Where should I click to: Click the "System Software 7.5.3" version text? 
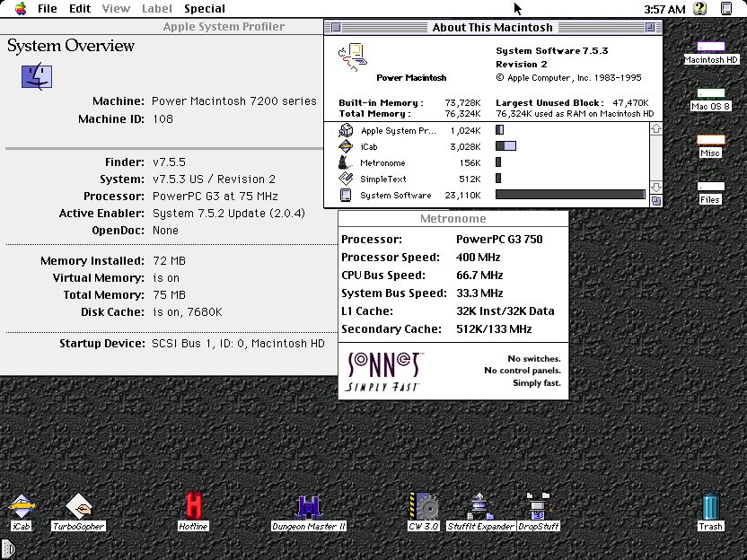[551, 50]
